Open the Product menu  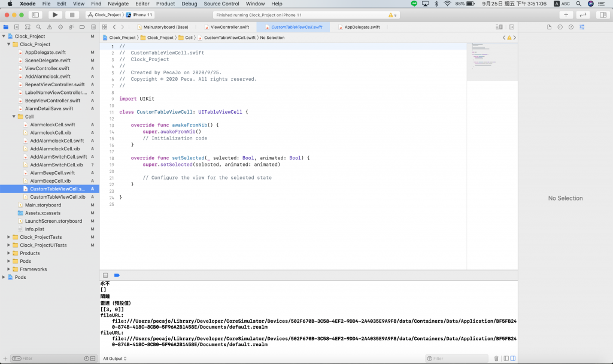[165, 4]
